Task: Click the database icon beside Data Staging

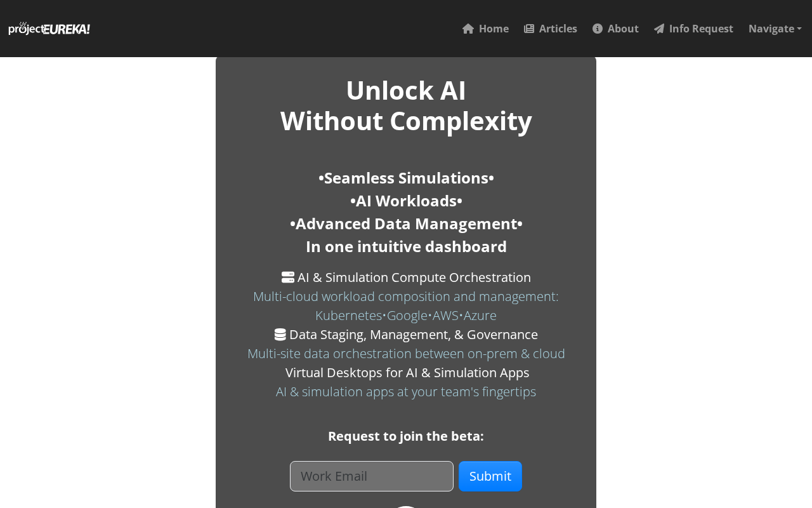Action: (x=280, y=335)
